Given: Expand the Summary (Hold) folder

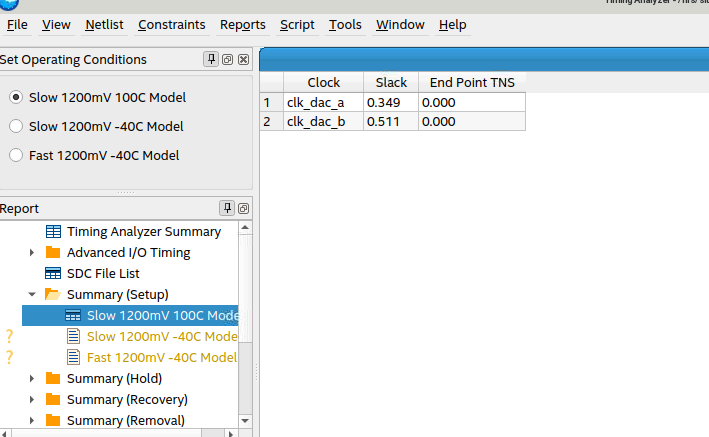Looking at the screenshot, I should 32,378.
